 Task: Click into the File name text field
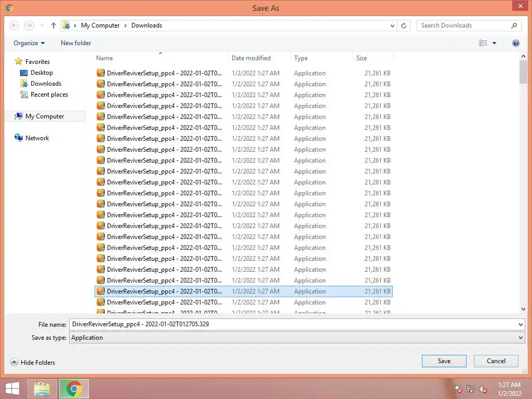coord(294,324)
